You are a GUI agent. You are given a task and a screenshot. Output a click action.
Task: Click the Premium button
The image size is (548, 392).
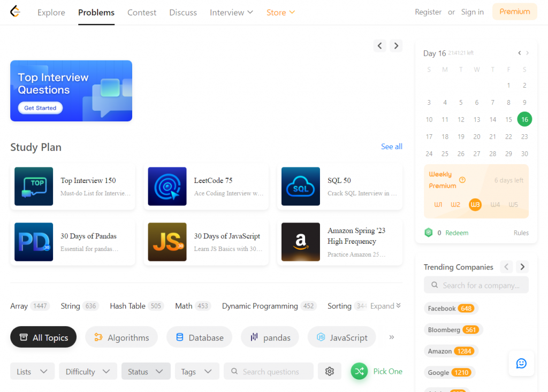pyautogui.click(x=514, y=12)
